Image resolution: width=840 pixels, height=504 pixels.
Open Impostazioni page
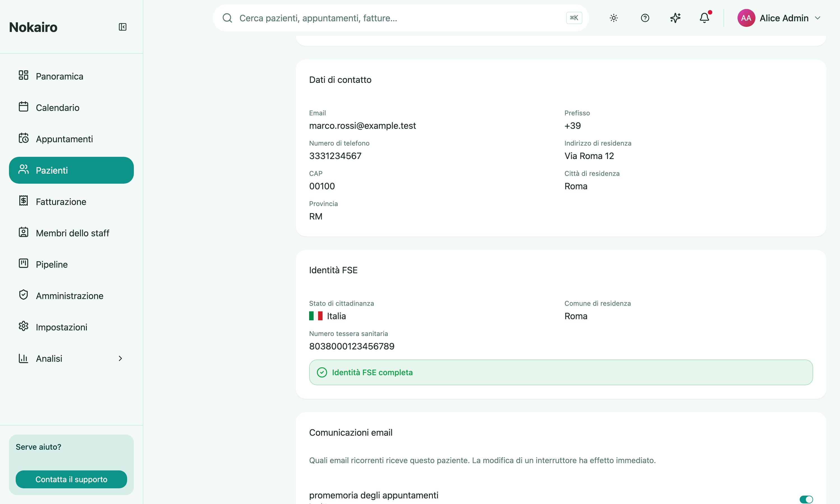click(x=71, y=327)
